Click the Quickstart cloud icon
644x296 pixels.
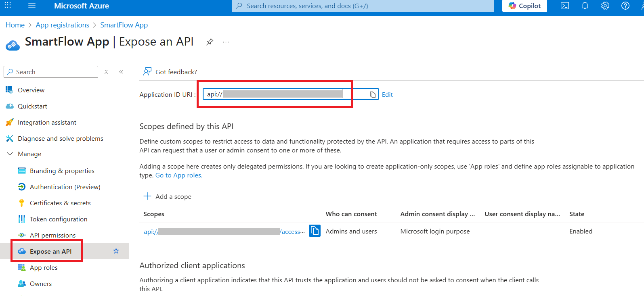(9, 106)
